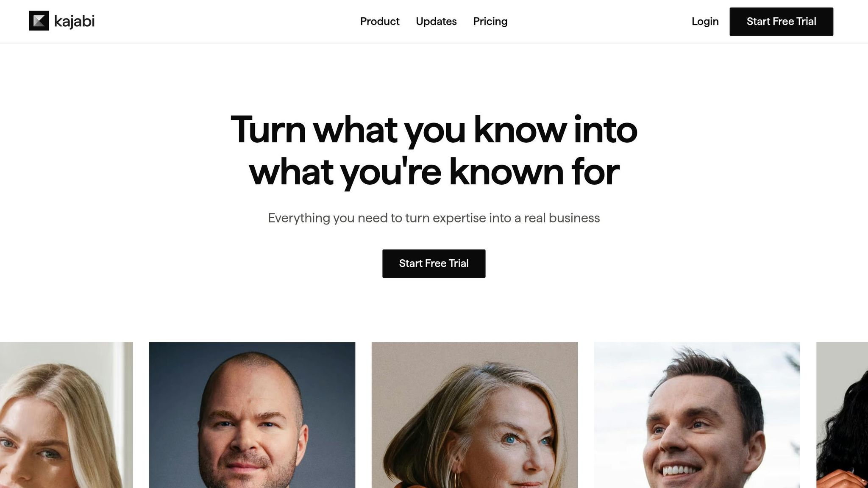
Task: Select the portrait of the woman with bob haircut
Action: tap(474, 415)
